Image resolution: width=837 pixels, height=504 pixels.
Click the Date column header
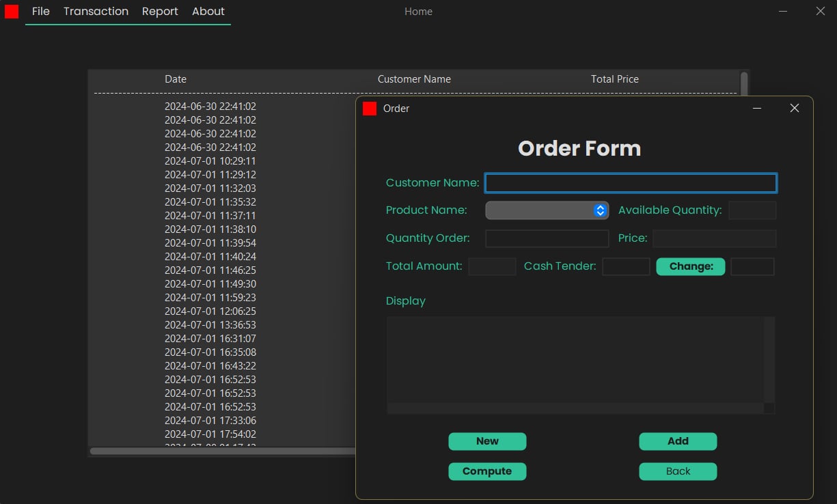point(175,79)
